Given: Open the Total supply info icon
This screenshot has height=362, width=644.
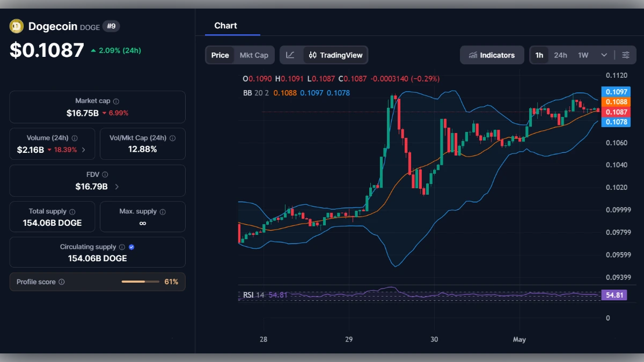Looking at the screenshot, I should pos(72,212).
